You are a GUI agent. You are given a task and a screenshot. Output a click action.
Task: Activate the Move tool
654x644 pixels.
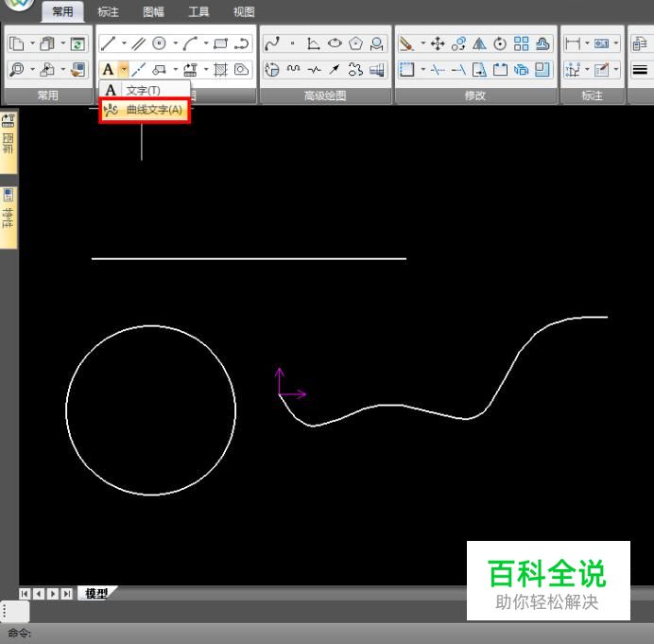click(436, 44)
